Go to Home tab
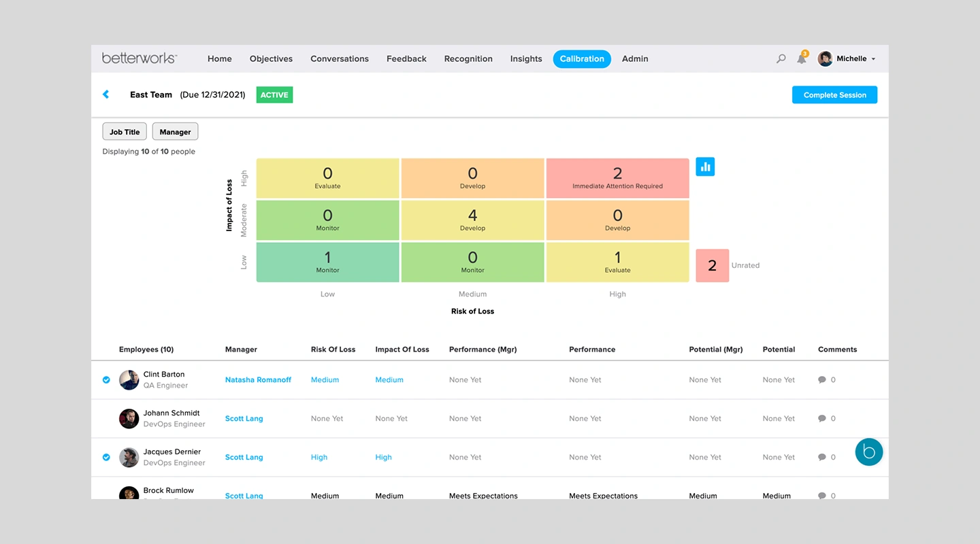 (x=219, y=59)
